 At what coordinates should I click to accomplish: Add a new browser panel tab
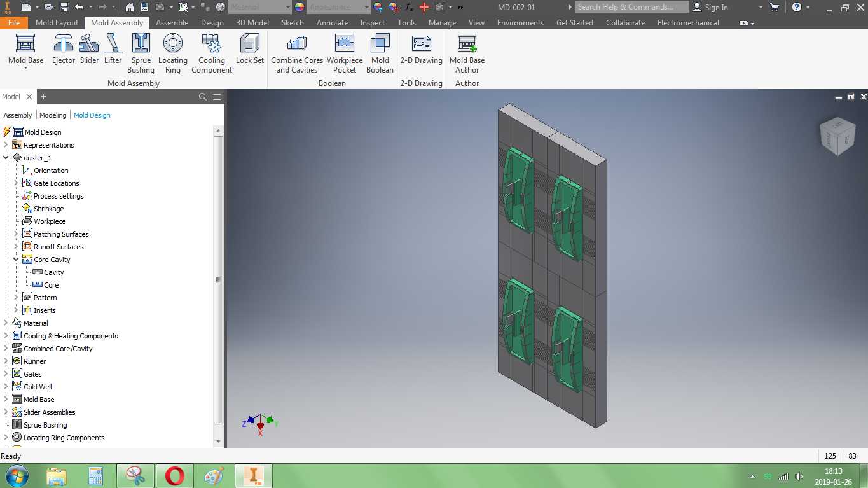tap(43, 97)
